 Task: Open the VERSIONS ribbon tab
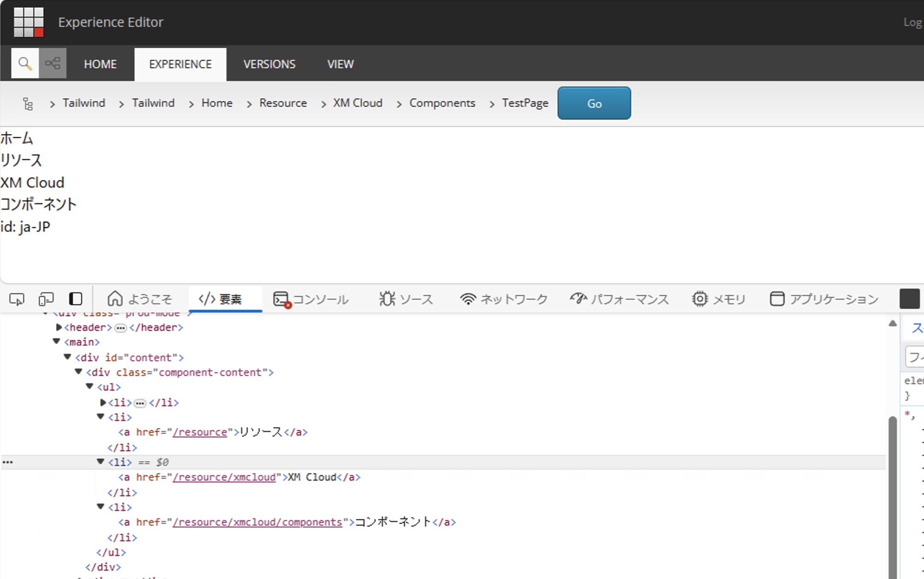(269, 64)
